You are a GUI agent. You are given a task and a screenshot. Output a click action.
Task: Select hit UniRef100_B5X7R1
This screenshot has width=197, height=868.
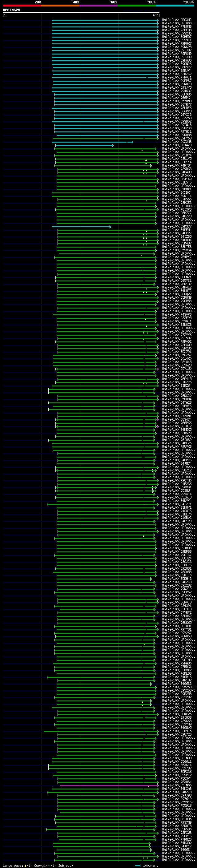[x=177, y=352]
